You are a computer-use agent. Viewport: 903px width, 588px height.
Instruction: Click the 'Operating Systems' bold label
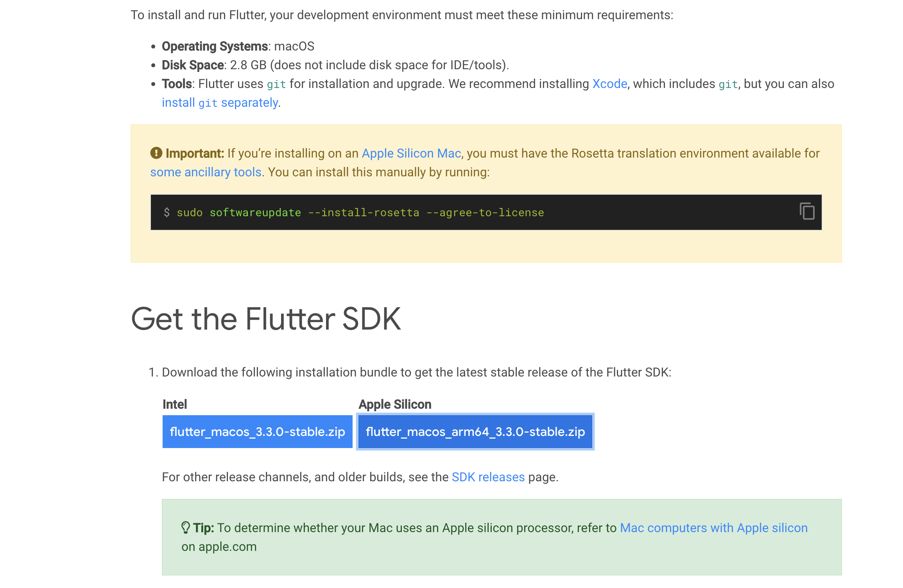coord(215,47)
